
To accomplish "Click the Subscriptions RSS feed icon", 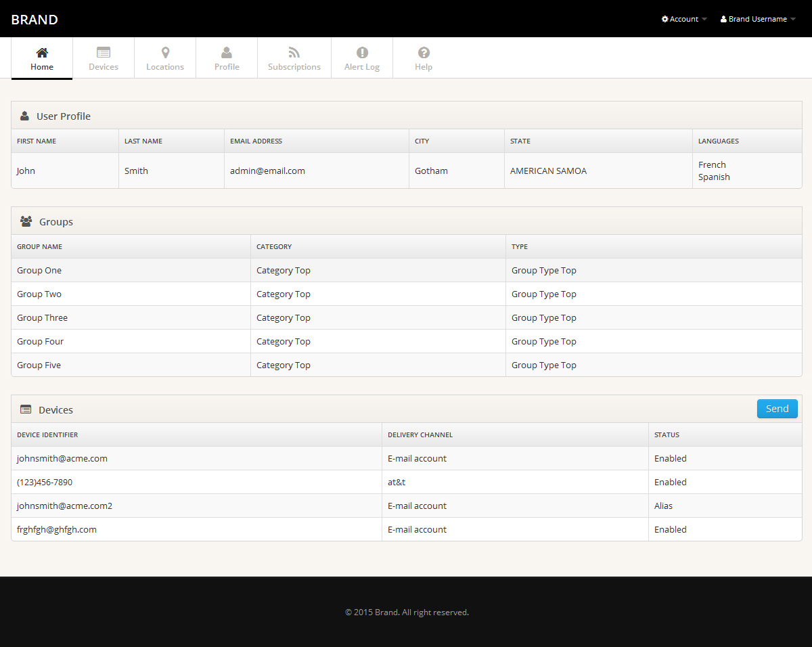I will click(x=294, y=52).
